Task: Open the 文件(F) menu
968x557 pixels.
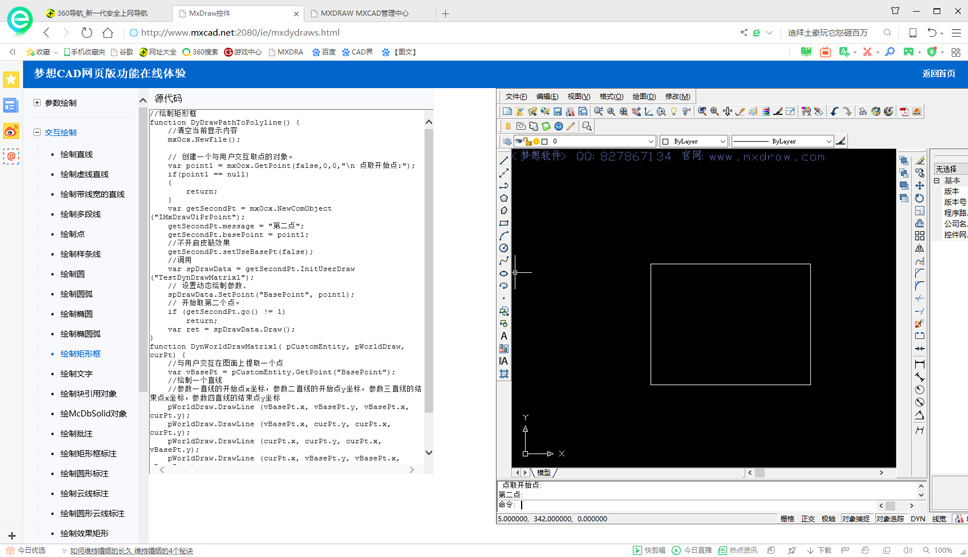Action: (516, 97)
